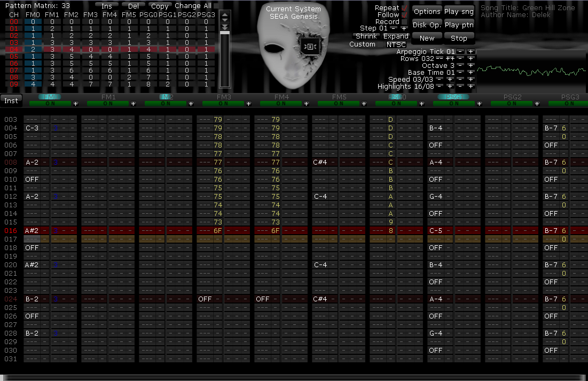The image size is (588, 381).
Task: Expand PSG1 channel effect columns
Action: point(479,104)
